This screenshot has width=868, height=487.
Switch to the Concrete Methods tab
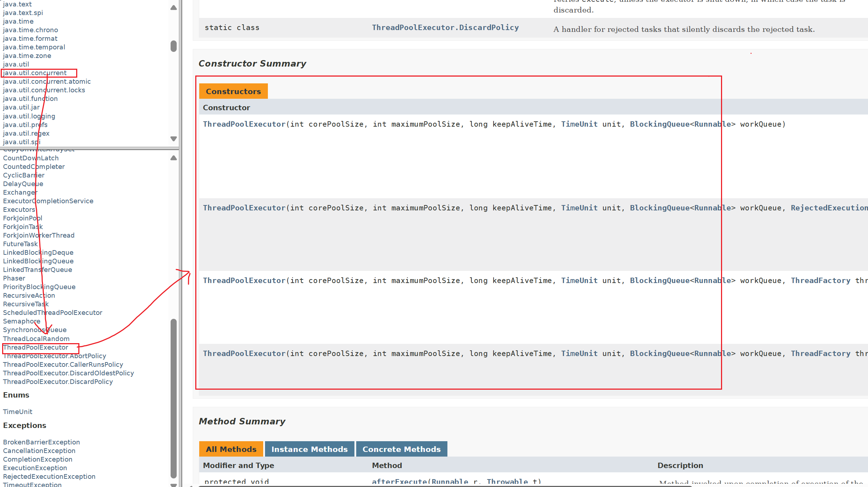click(401, 449)
